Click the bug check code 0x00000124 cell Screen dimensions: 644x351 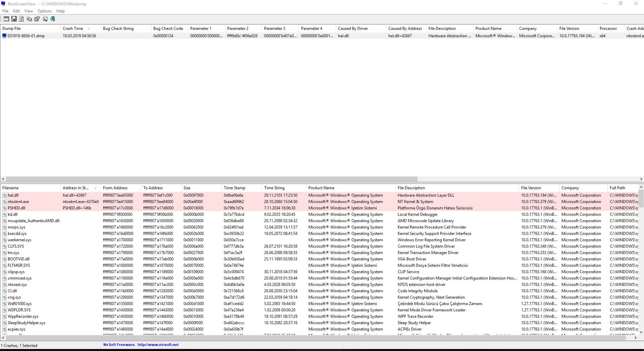pyautogui.click(x=163, y=36)
